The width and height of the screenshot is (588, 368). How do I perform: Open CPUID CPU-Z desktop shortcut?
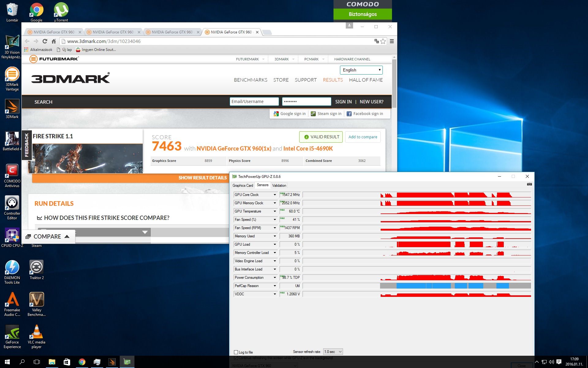pos(12,238)
